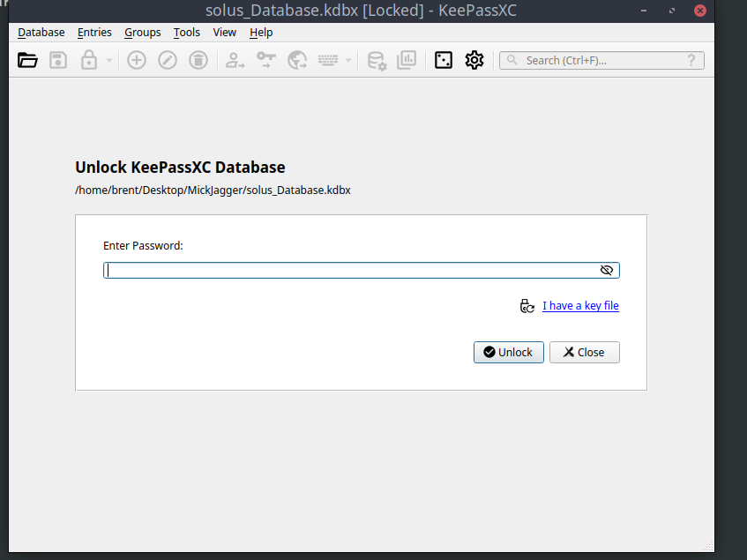Click the database reports icon
The height and width of the screenshot is (560, 747).
[407, 60]
